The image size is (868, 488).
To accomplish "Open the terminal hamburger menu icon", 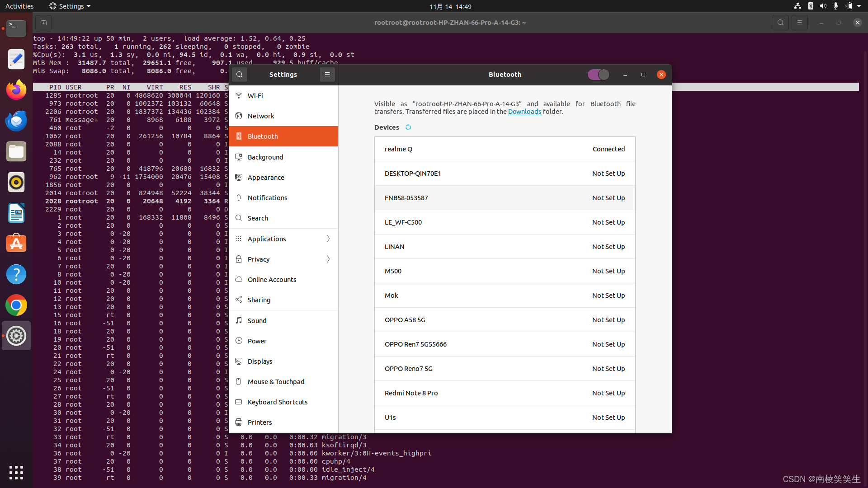I will coord(799,23).
